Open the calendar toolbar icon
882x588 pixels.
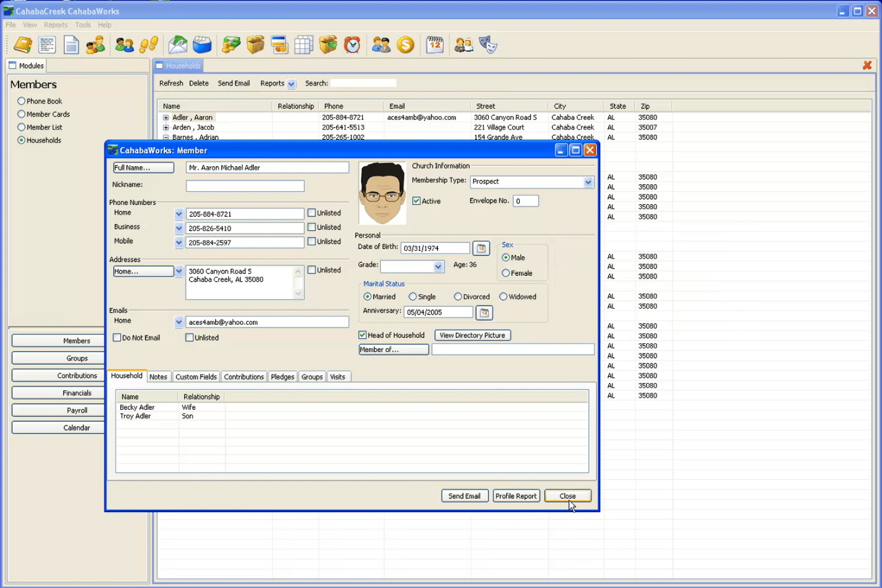click(x=435, y=45)
